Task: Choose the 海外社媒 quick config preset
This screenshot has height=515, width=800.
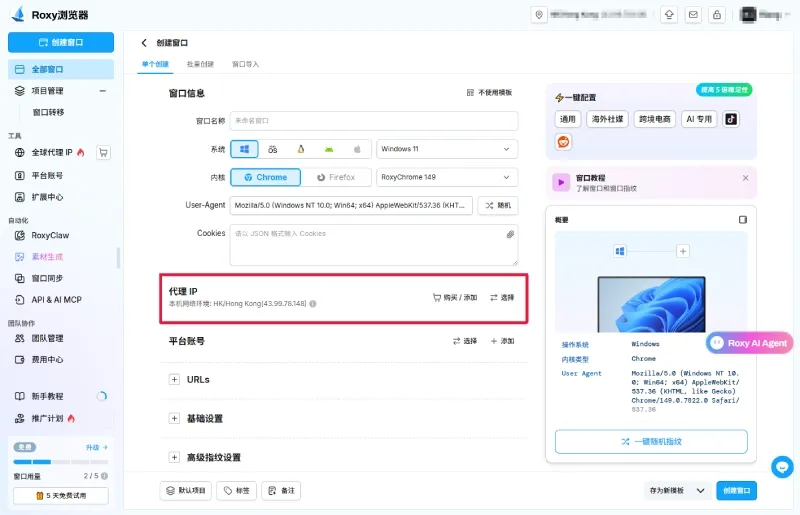Action: click(x=607, y=119)
